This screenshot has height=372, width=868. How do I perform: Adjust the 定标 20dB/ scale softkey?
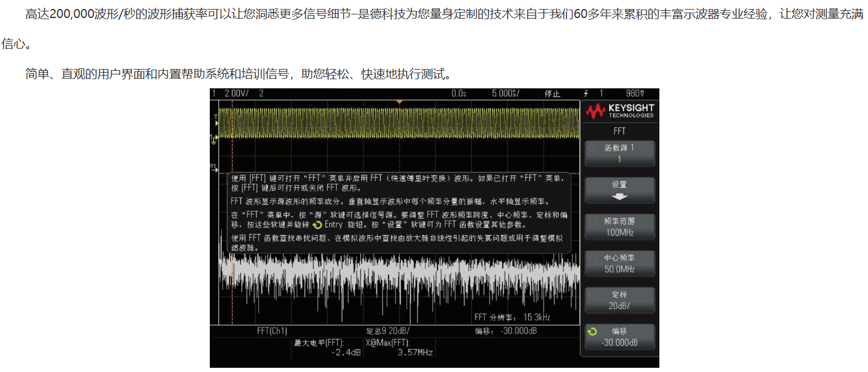[620, 300]
